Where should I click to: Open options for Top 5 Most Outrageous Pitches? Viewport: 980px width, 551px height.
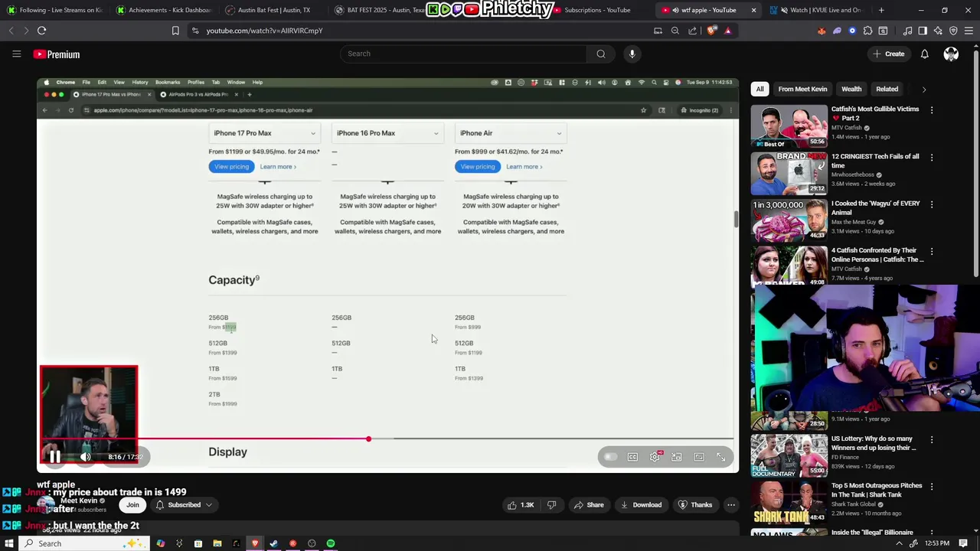[x=932, y=487]
